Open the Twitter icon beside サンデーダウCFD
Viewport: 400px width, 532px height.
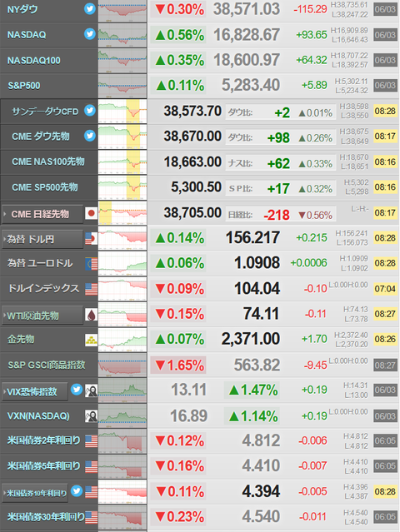point(90,110)
